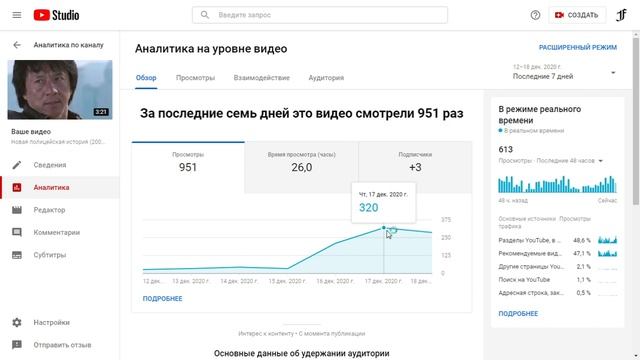
Task: Click the Аналитика chart icon
Action: click(17, 187)
